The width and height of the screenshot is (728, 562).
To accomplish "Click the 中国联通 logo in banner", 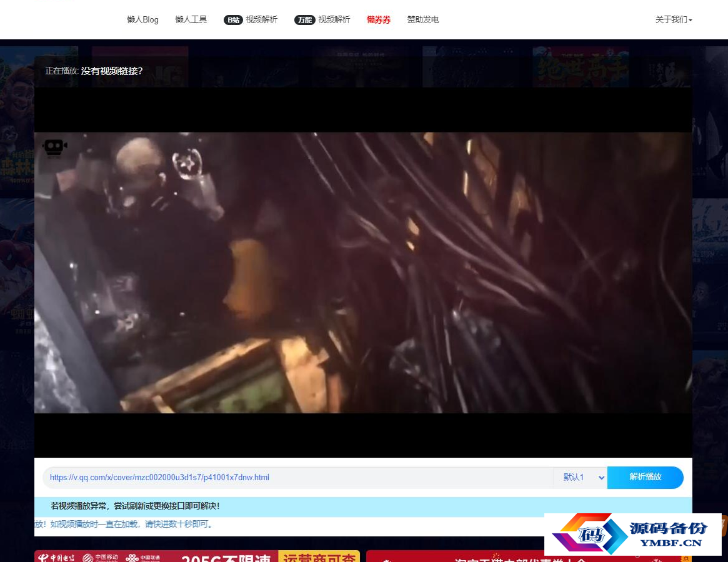I will pos(143,558).
